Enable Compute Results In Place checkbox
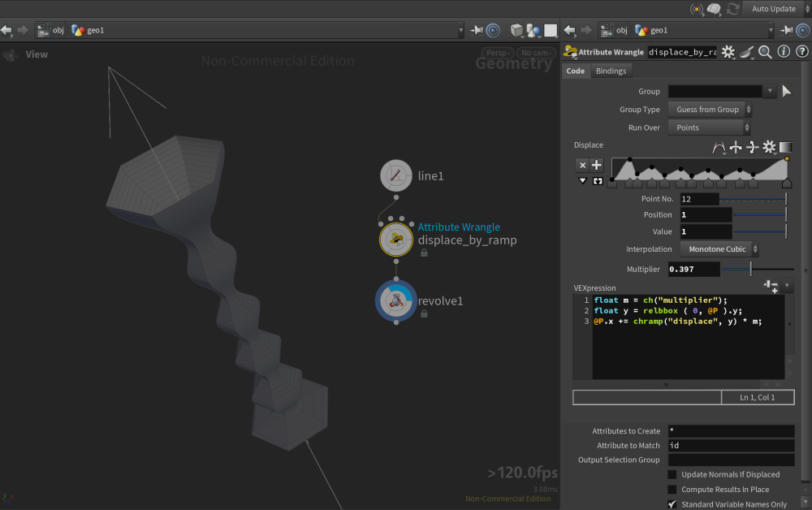Screen dimensions: 812x510 point(672,490)
